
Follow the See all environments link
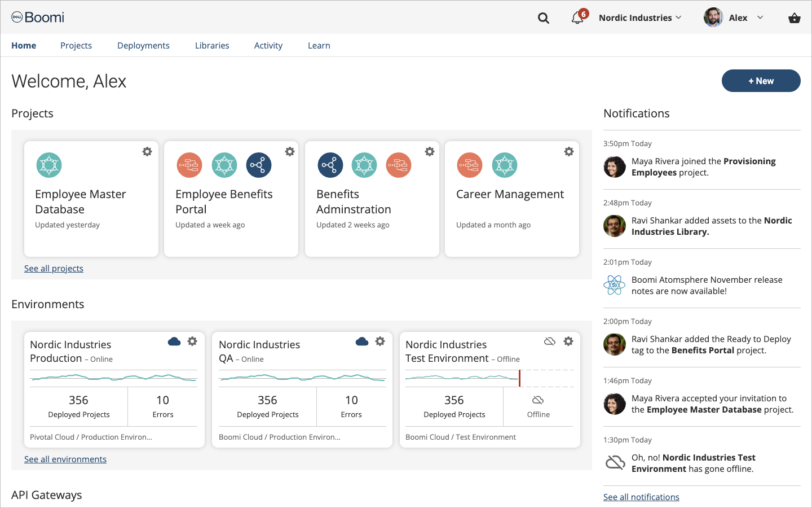tap(65, 459)
